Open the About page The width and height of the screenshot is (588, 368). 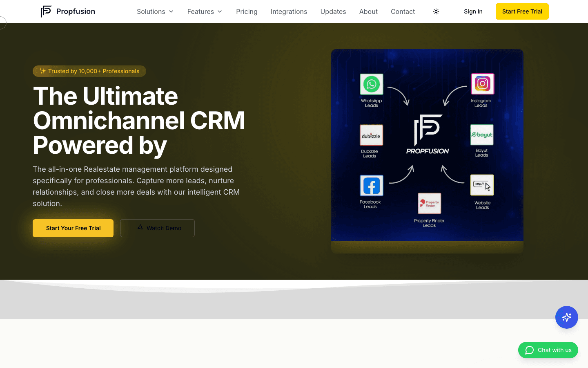click(368, 11)
